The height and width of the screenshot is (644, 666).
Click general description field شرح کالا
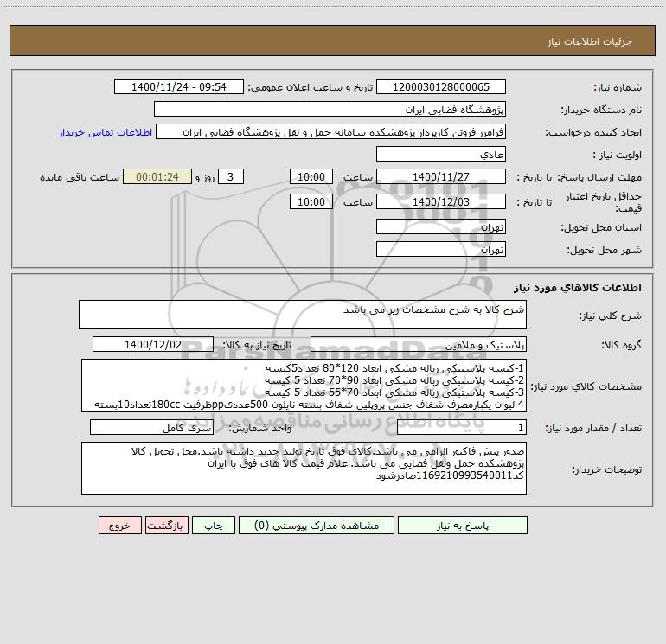point(303,315)
